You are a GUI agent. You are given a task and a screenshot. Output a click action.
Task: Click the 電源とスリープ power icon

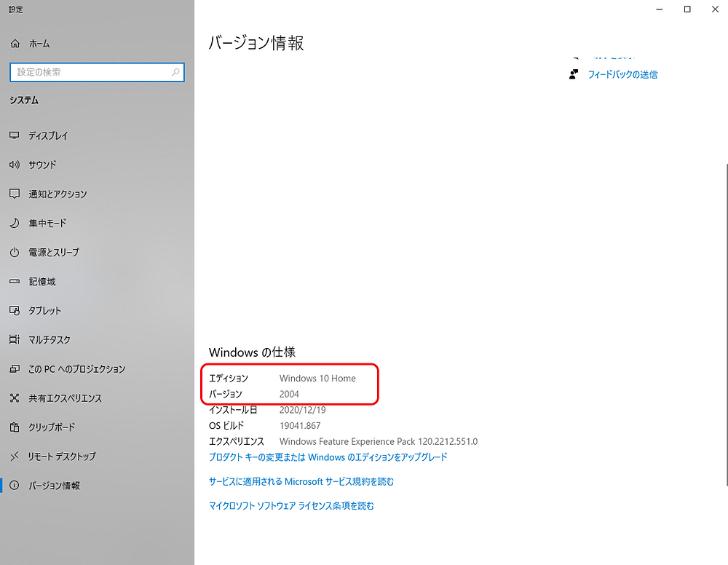pos(15,252)
